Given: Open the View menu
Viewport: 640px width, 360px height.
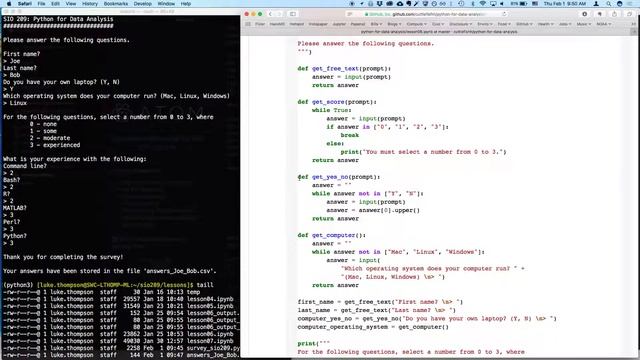Looking at the screenshot, I should pyautogui.click(x=71, y=4).
